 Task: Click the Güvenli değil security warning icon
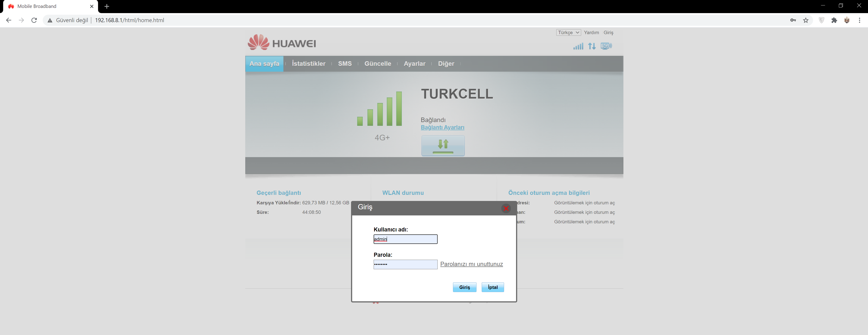(50, 20)
